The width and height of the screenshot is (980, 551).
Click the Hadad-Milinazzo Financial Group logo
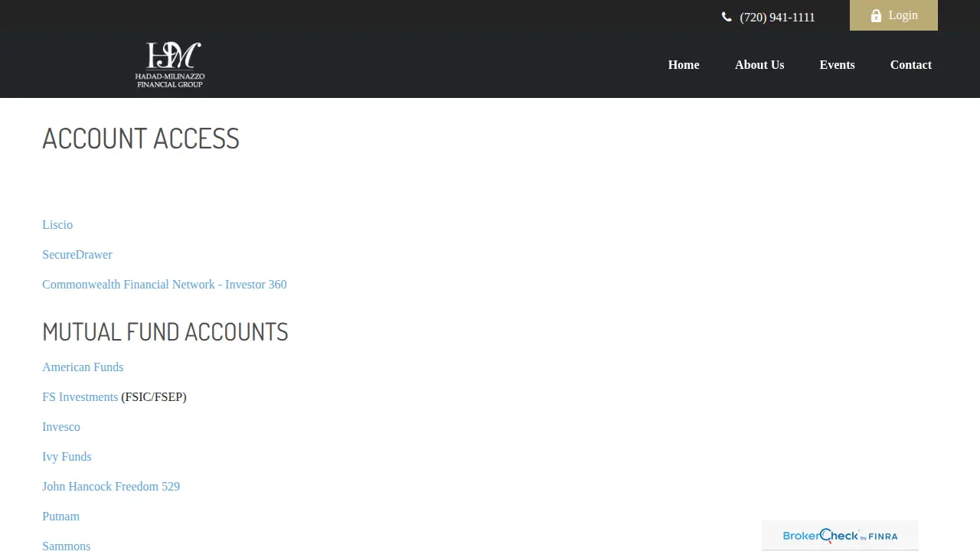pos(170,64)
